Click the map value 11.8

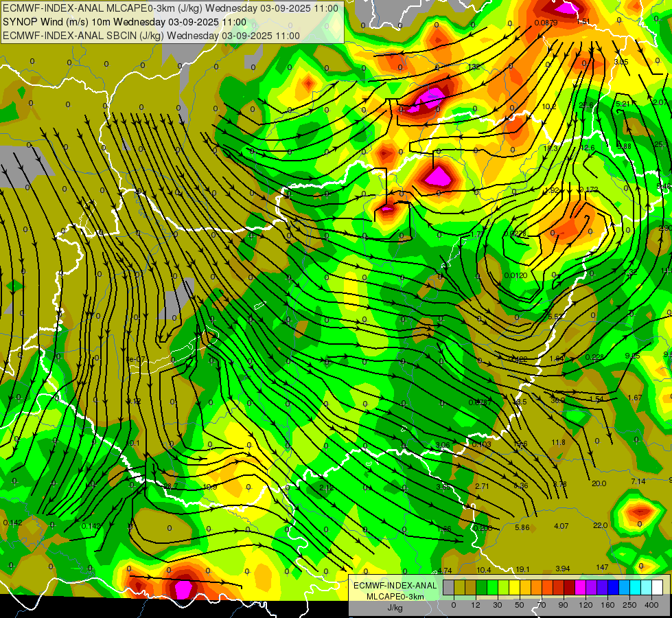pyautogui.click(x=558, y=442)
